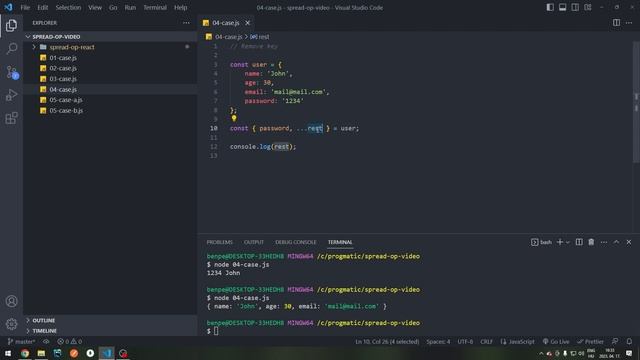The width and height of the screenshot is (640, 360).
Task: Open the View menu
Action: [x=95, y=7]
